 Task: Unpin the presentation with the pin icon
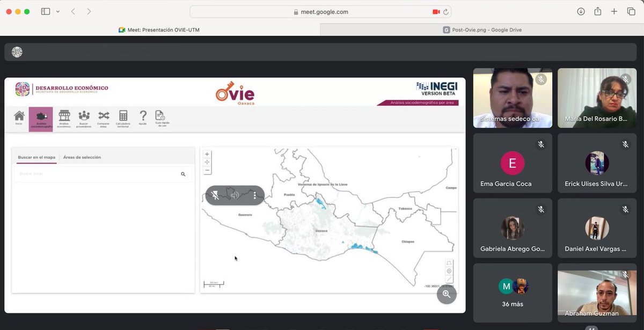coord(215,195)
